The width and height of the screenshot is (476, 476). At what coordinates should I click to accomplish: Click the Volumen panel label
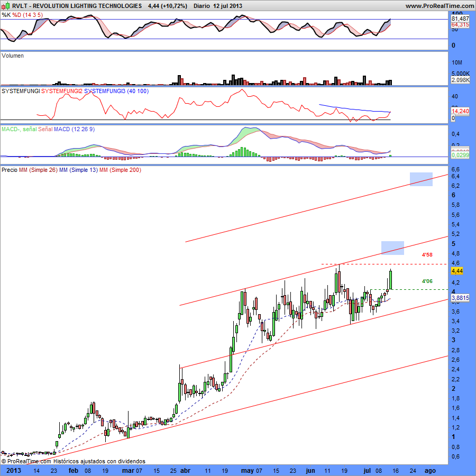tap(13, 56)
